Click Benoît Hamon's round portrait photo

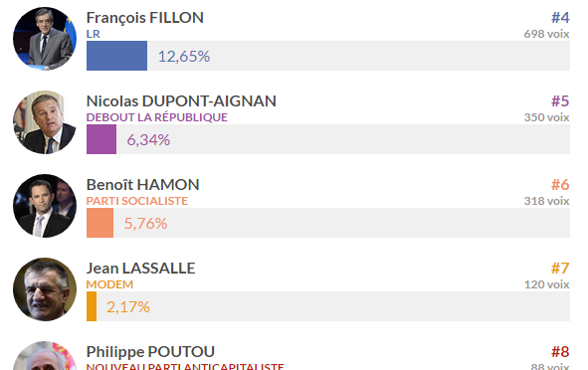pyautogui.click(x=45, y=206)
